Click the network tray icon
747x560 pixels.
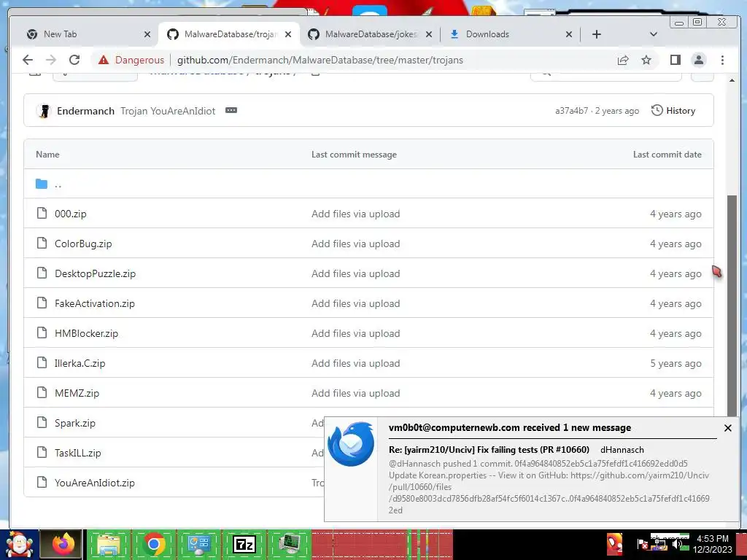pos(659,544)
